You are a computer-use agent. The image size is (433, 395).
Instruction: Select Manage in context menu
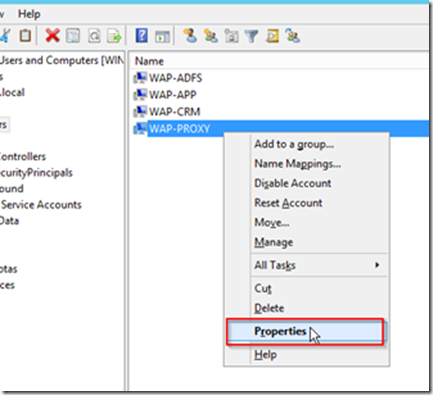(x=274, y=242)
